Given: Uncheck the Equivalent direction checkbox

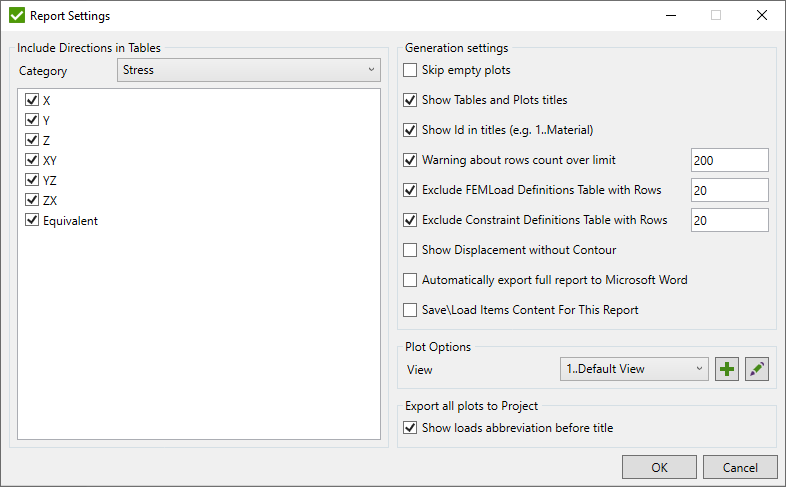Looking at the screenshot, I should point(32,220).
